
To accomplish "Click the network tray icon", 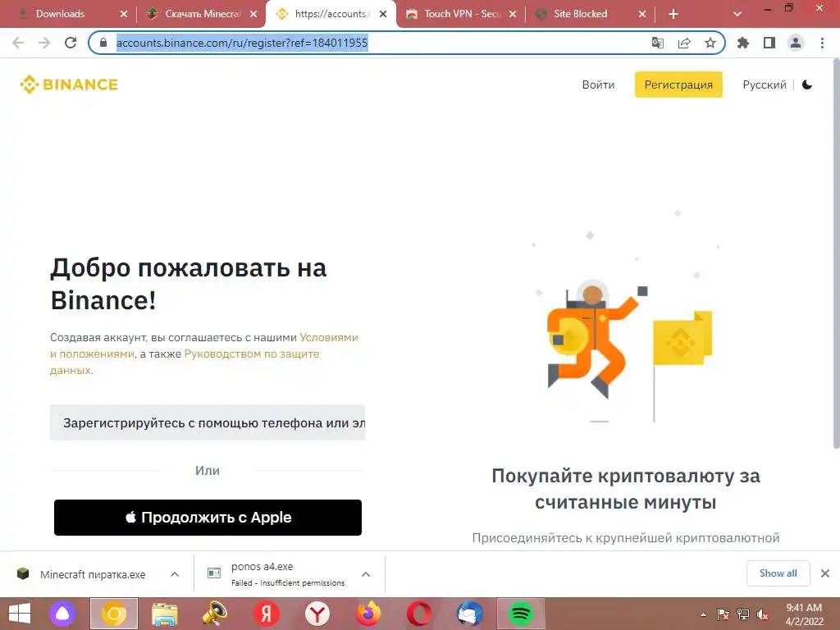I will 742,614.
